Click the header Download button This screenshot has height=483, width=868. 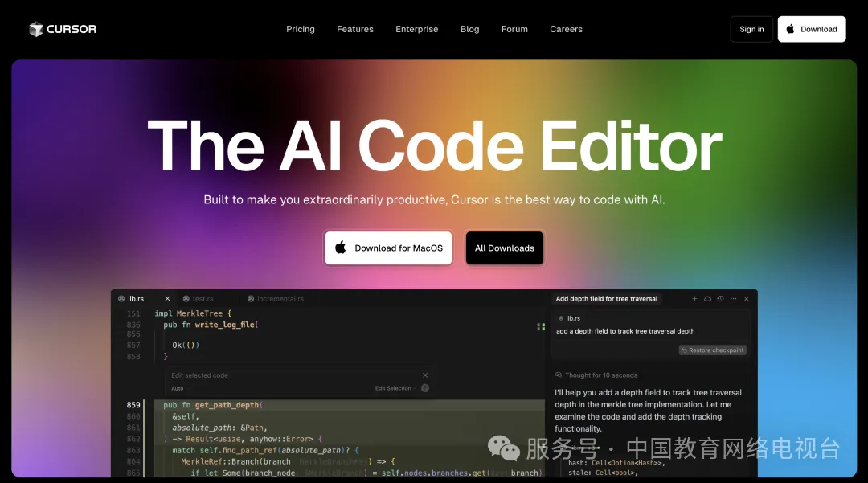tap(812, 29)
